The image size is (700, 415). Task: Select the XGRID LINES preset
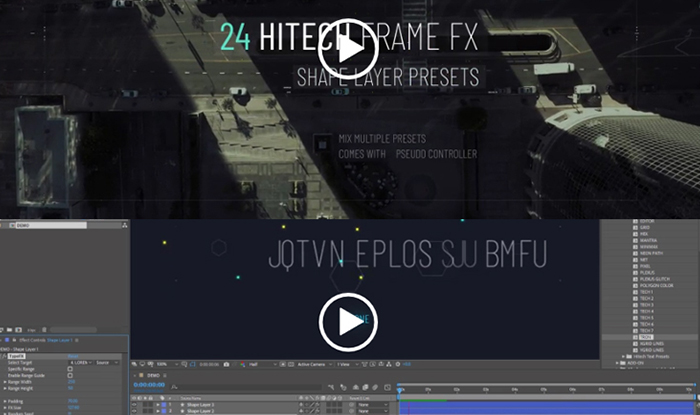(652, 344)
